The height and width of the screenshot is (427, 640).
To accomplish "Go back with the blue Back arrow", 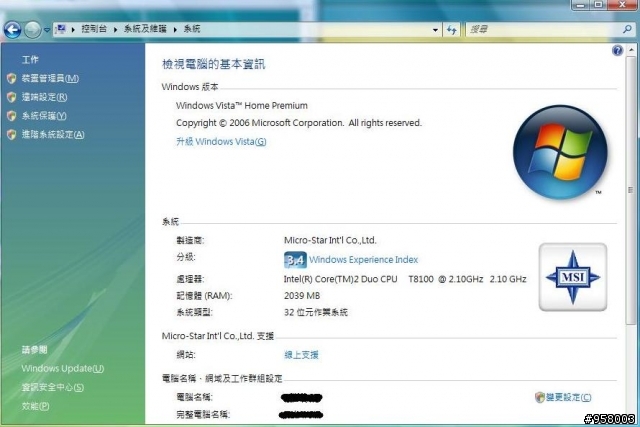I will pyautogui.click(x=12, y=30).
